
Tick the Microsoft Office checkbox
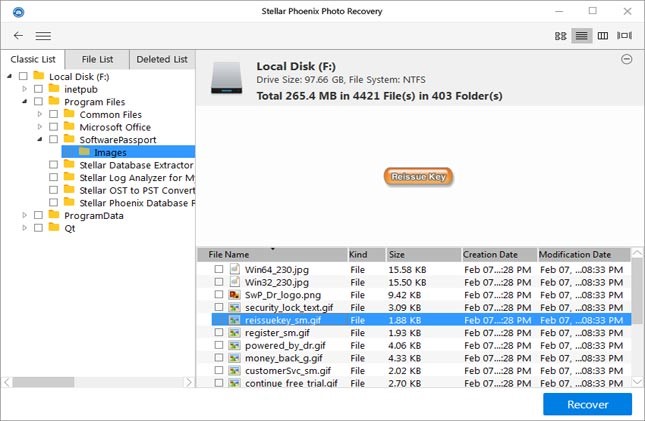click(53, 127)
